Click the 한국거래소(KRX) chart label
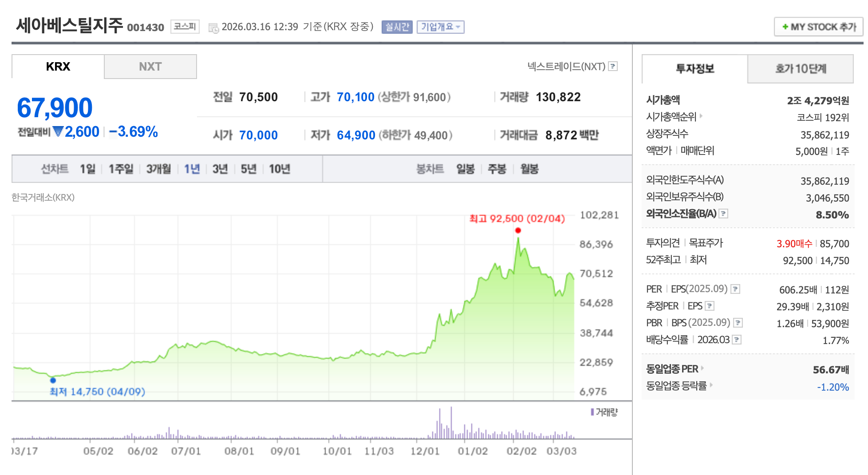Viewport: 868px width, 475px height. pos(43,198)
